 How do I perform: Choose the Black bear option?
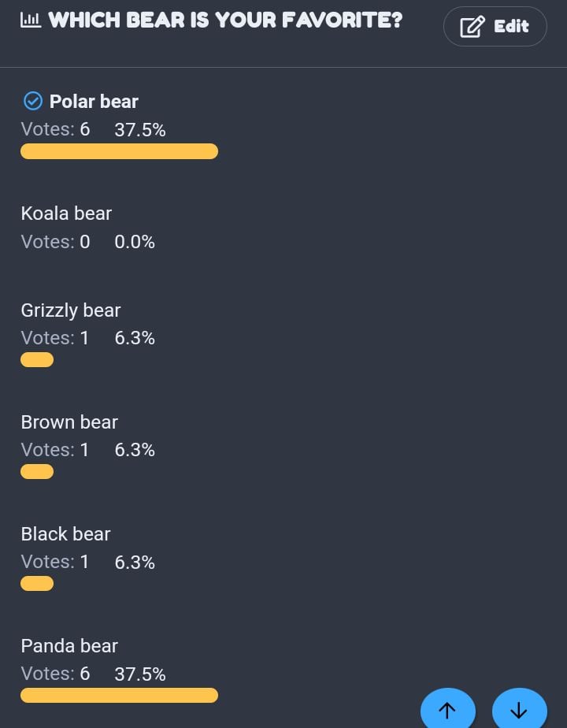coord(65,534)
